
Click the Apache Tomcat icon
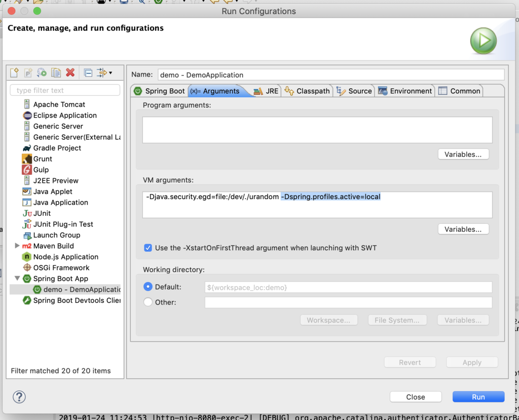[27, 104]
